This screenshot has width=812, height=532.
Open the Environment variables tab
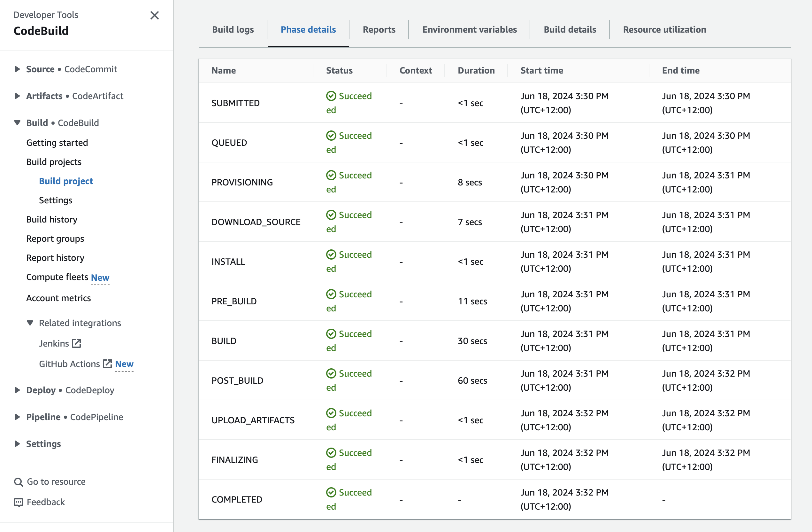tap(469, 29)
